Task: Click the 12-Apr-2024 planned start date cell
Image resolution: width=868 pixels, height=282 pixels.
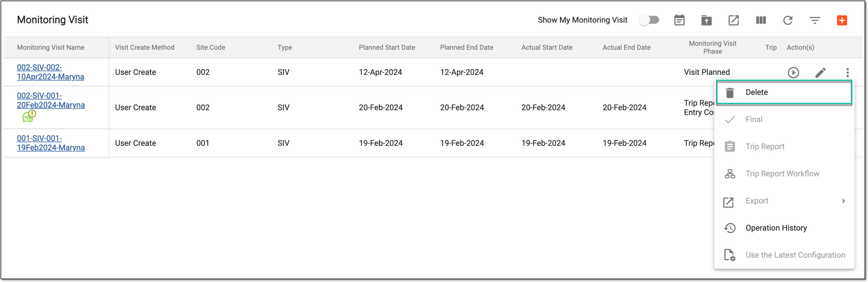Action: (x=381, y=72)
